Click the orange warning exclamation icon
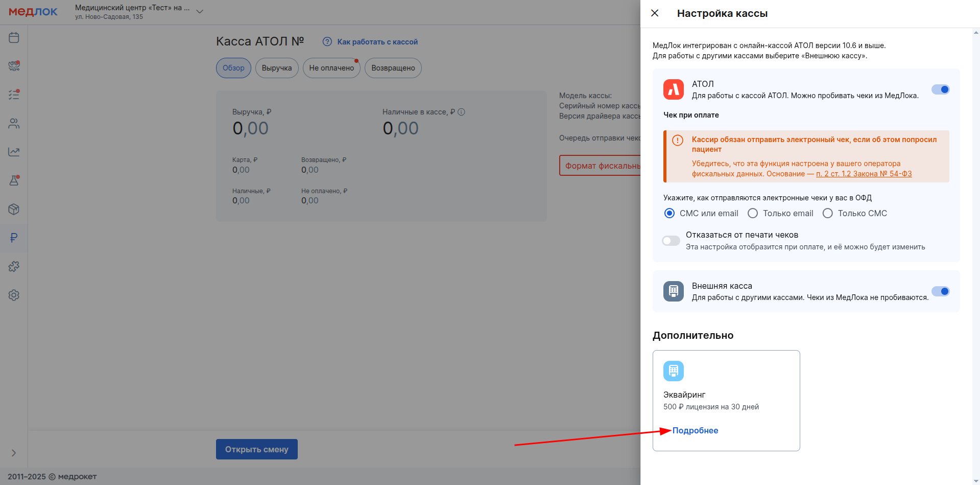This screenshot has width=980, height=485. point(678,140)
